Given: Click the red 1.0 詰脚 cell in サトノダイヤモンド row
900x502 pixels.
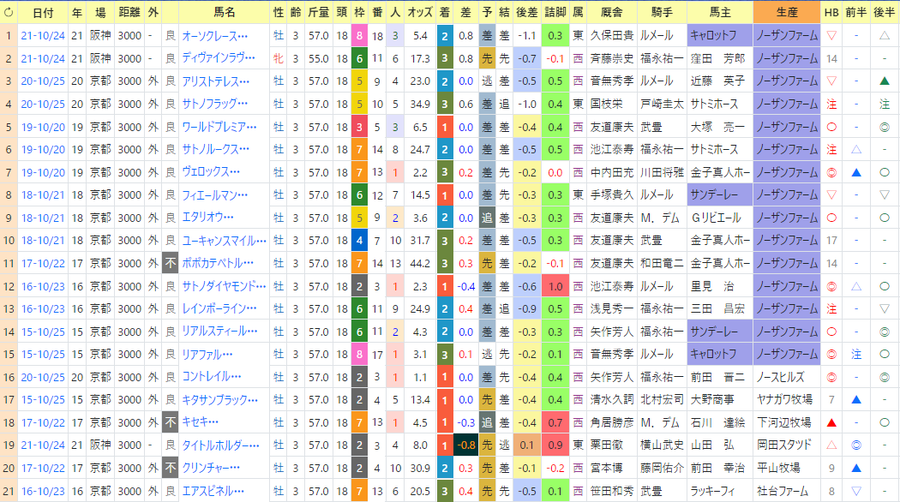Looking at the screenshot, I should coord(555,286).
